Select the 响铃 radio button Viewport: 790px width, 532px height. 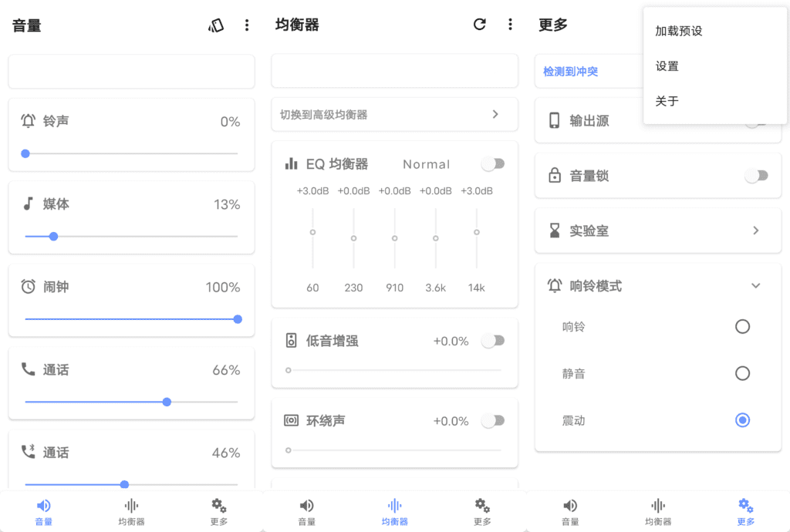click(x=742, y=326)
